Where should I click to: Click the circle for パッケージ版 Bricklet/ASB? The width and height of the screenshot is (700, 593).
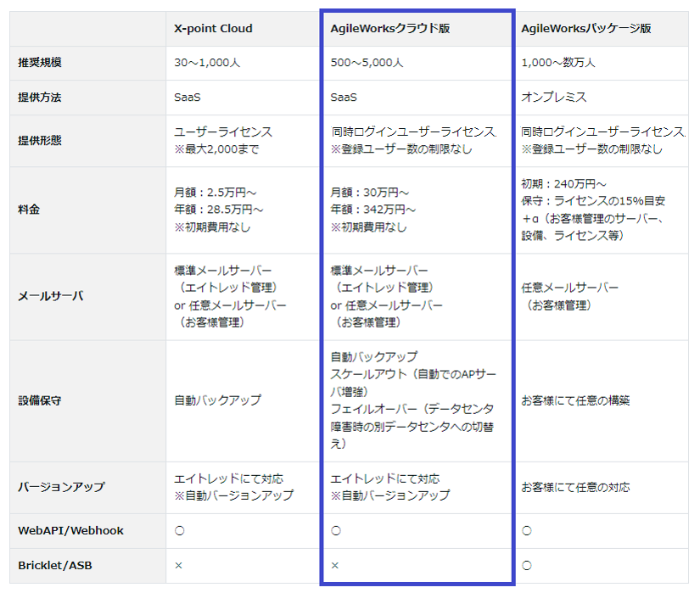527,565
